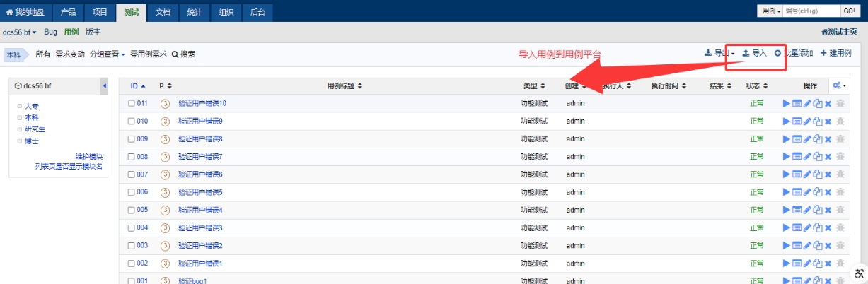Copy case 009 using the copy icon
This screenshot has width=868, height=284.
click(x=818, y=138)
